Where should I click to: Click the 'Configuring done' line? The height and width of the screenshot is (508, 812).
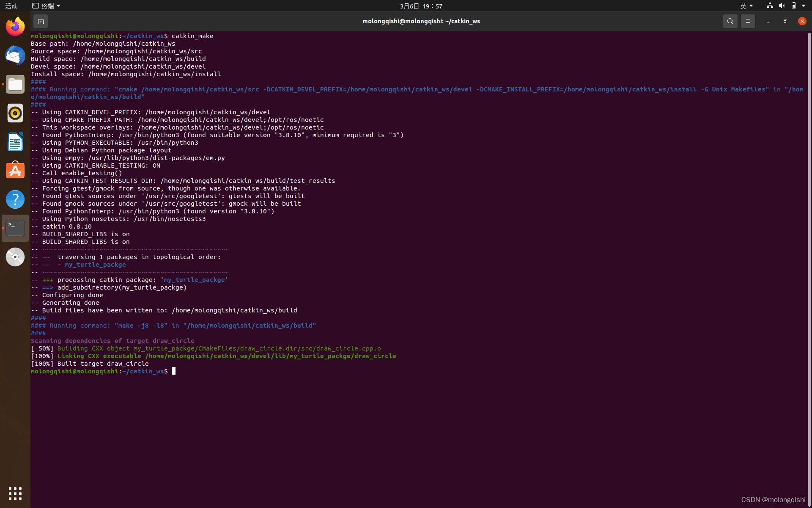click(67, 295)
